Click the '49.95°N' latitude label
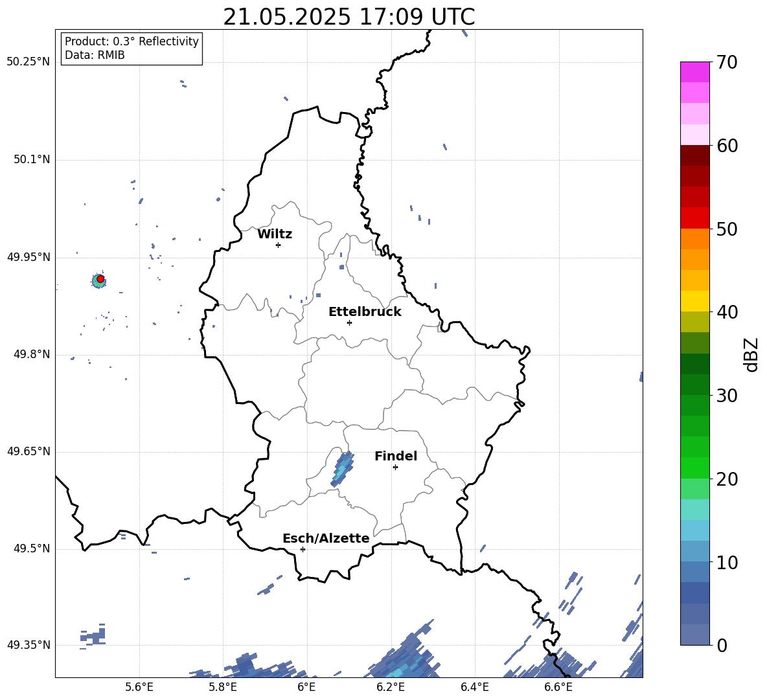The image size is (767, 700). [x=29, y=257]
